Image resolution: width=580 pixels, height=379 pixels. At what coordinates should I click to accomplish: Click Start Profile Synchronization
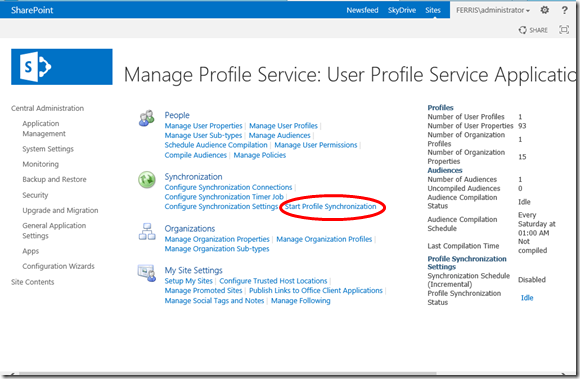(x=330, y=206)
